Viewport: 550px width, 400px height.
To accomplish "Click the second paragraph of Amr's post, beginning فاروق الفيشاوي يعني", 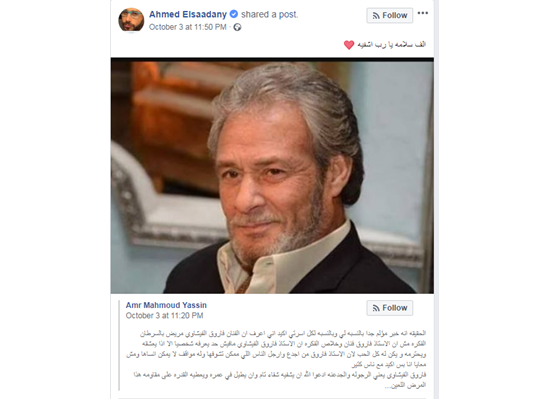I will click(x=280, y=380).
